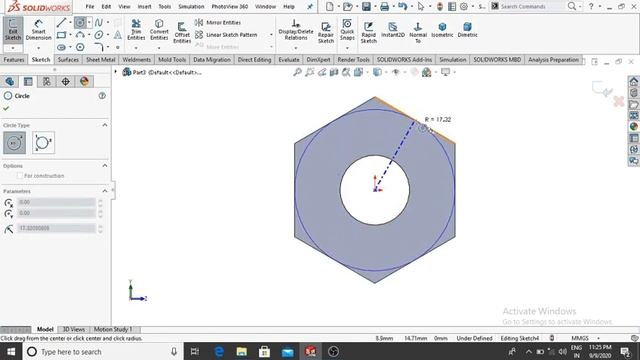This screenshot has width=640, height=360.
Task: Switch to Dimetric view
Action: (x=467, y=30)
